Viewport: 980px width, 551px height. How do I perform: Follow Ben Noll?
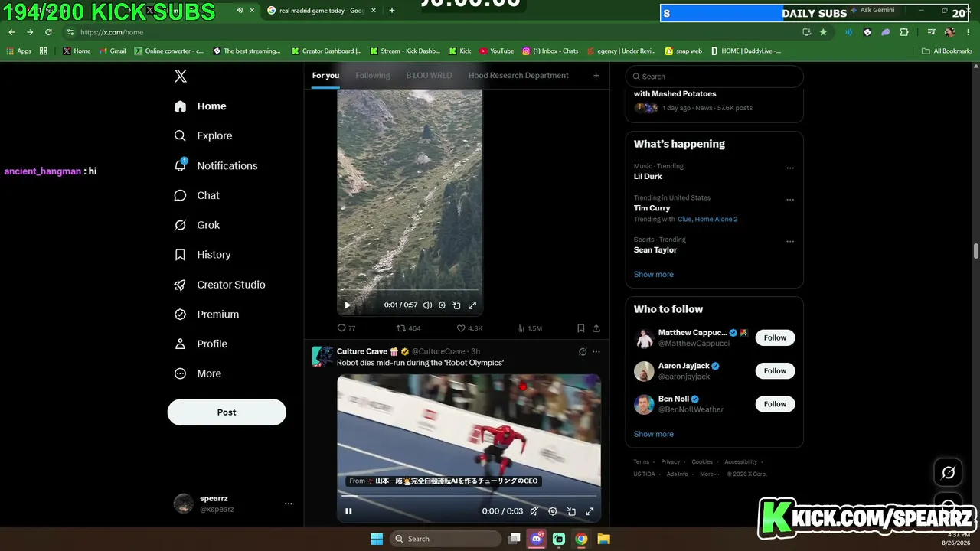(x=775, y=404)
